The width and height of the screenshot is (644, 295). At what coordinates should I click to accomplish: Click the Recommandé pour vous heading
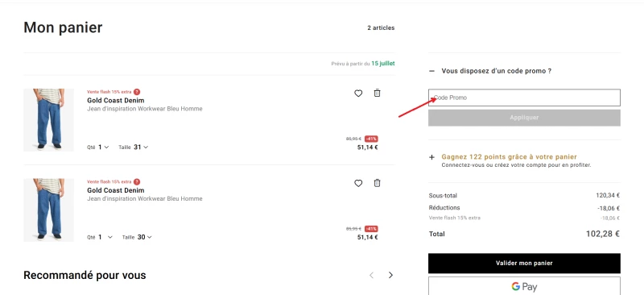coord(85,275)
